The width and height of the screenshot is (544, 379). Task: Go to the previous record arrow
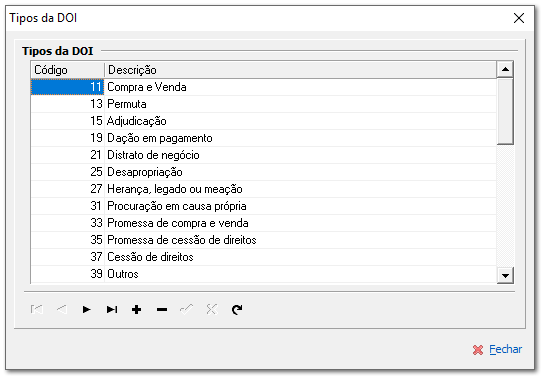[62, 309]
